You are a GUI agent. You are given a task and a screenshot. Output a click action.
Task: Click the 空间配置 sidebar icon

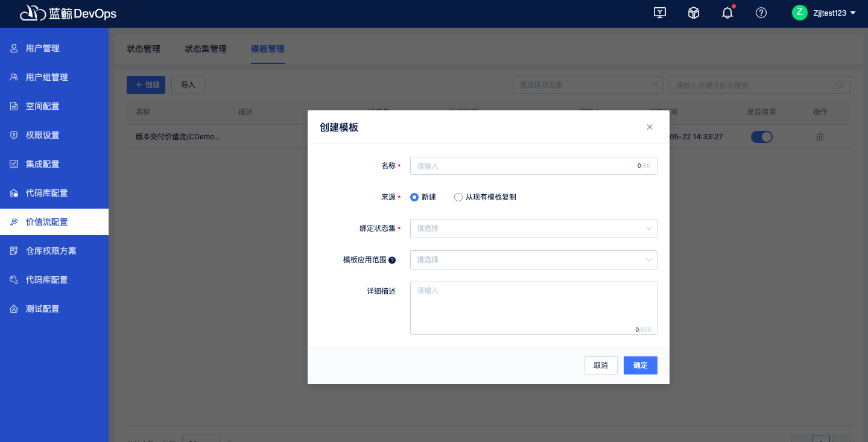coord(14,106)
